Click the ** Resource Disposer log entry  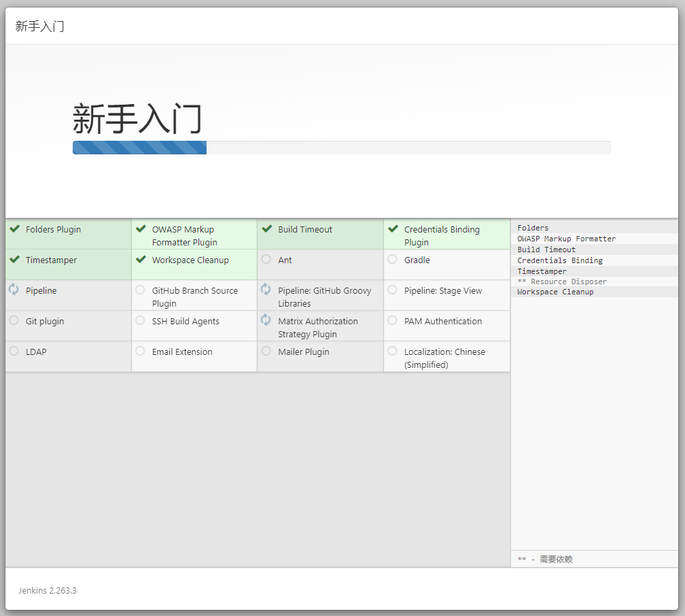tap(562, 281)
